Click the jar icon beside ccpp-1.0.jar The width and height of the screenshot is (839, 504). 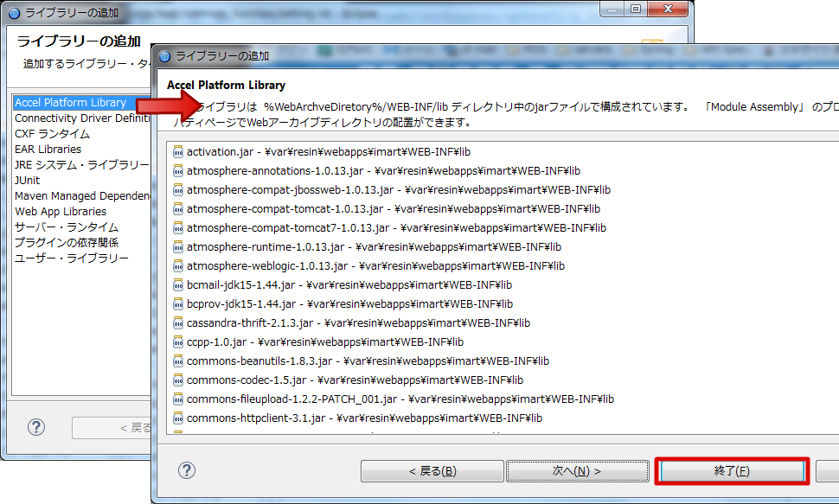[178, 342]
